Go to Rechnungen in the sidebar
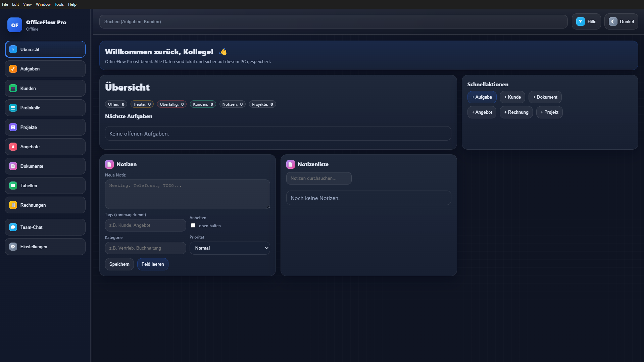 coord(45,205)
